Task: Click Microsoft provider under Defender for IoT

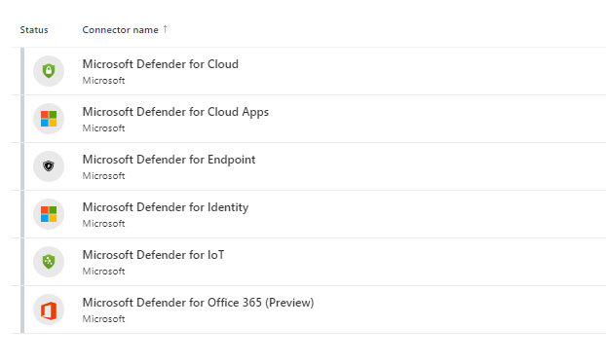Action: (x=103, y=271)
